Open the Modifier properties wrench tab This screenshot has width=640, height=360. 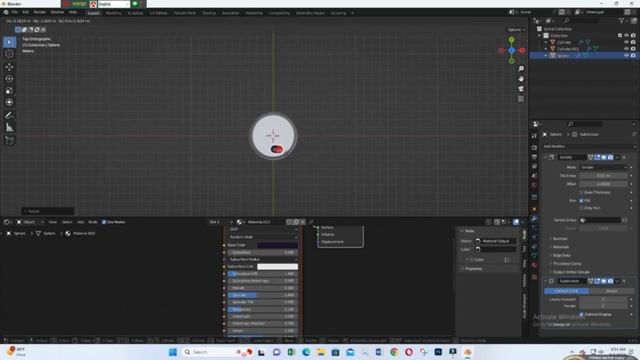[x=534, y=218]
